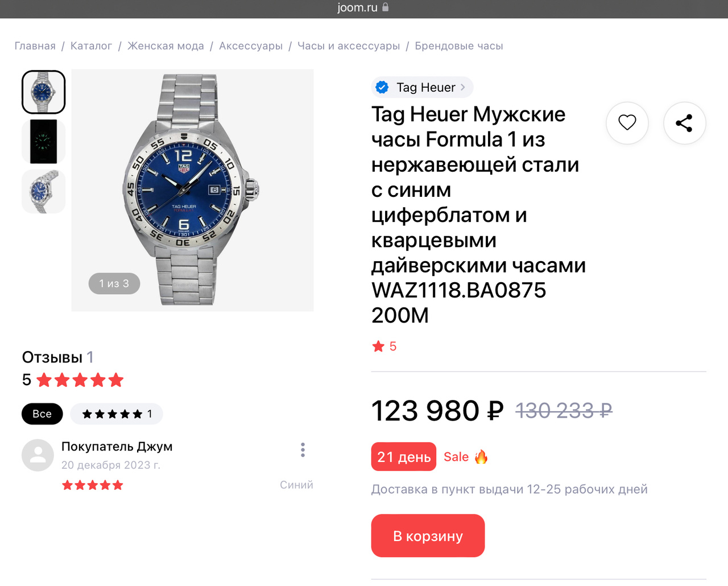This screenshot has height=586, width=728.
Task: Select the Все reviews filter
Action: (x=42, y=414)
